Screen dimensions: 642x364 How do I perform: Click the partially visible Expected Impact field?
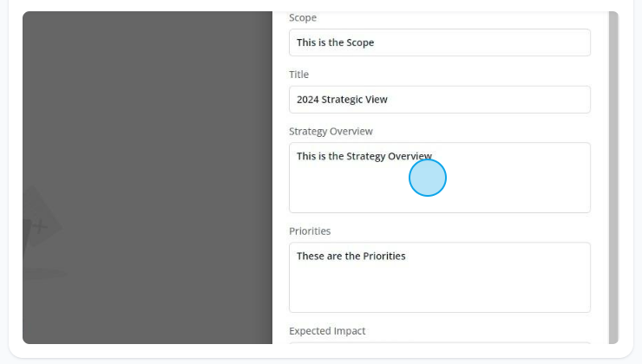click(440, 342)
